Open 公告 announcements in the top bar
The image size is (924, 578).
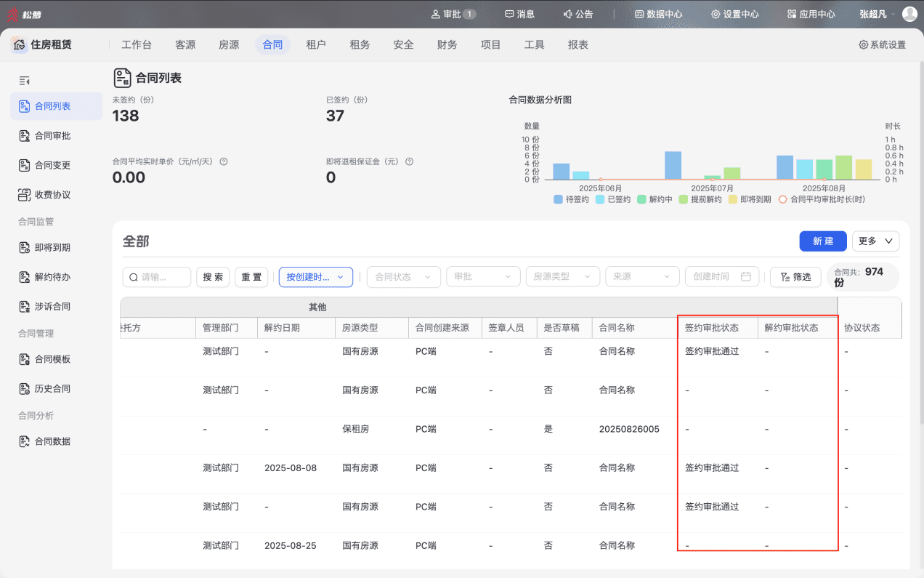pos(578,14)
